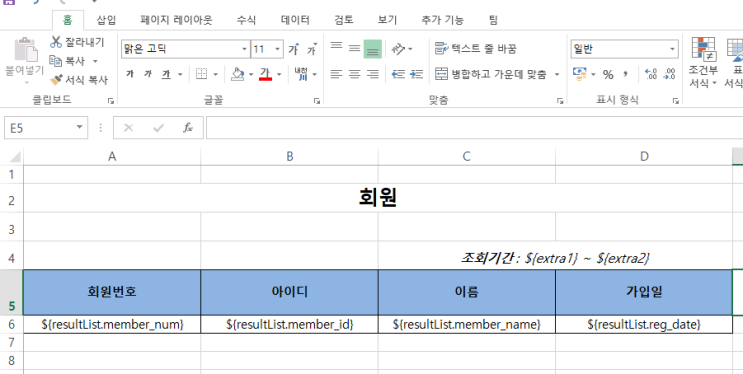This screenshot has height=374, width=743.
Task: Open the underline style dropdown arrow
Action: (x=180, y=74)
